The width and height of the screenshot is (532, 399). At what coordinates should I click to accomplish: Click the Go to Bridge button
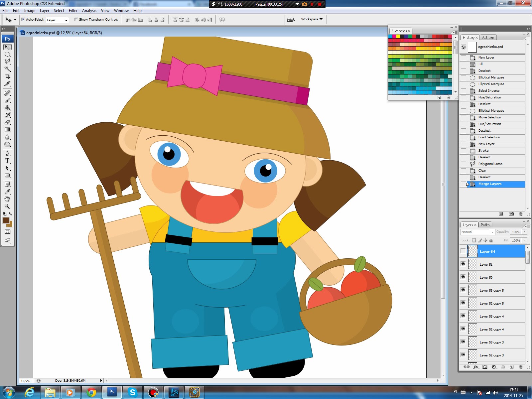click(291, 20)
